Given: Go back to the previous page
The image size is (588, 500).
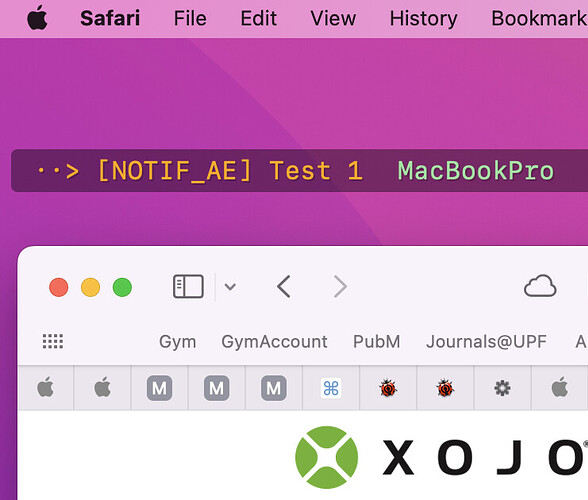Looking at the screenshot, I should (284, 287).
